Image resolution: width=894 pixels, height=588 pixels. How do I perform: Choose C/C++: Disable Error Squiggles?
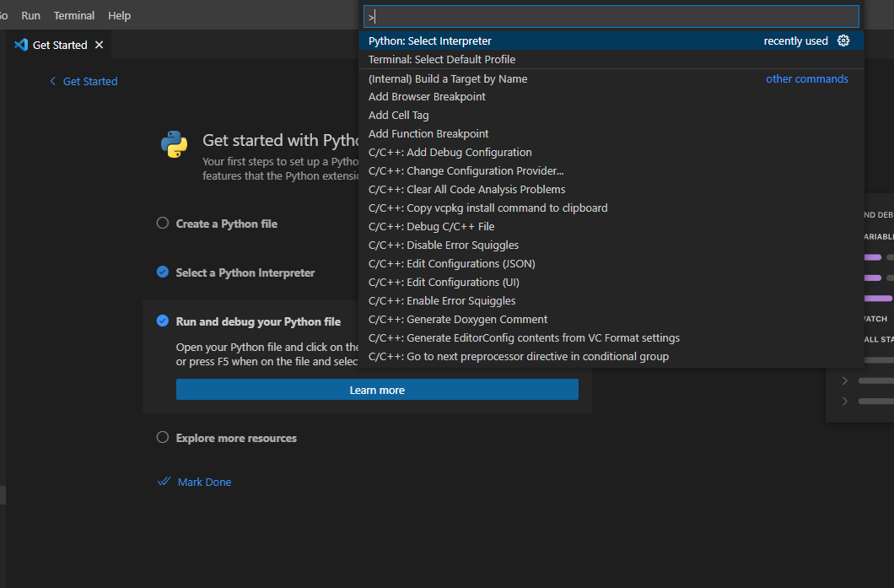[x=611, y=245]
